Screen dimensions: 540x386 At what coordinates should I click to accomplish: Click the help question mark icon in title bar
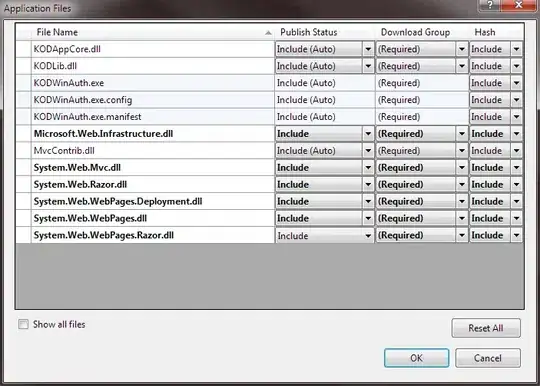(x=489, y=5)
